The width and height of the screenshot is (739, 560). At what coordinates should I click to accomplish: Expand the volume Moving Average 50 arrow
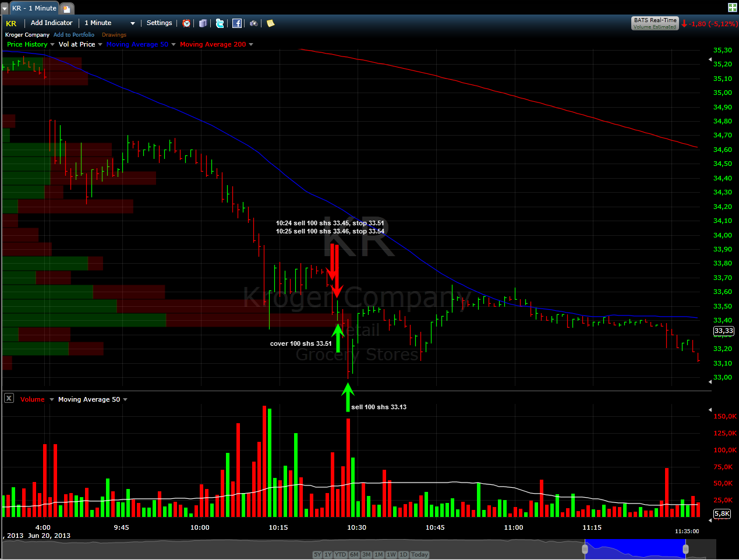pos(125,399)
